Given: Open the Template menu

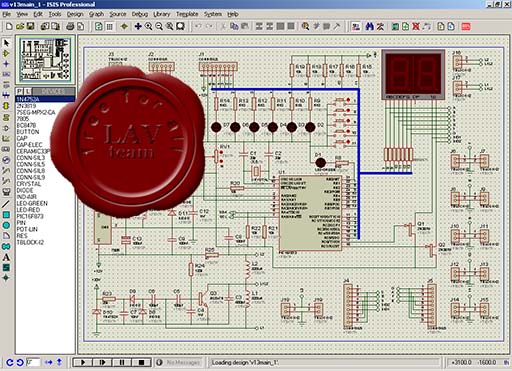Looking at the screenshot, I should [x=187, y=14].
